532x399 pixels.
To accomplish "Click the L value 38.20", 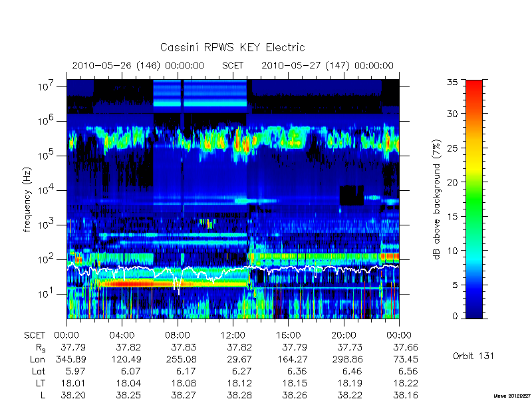I will click(x=73, y=395).
